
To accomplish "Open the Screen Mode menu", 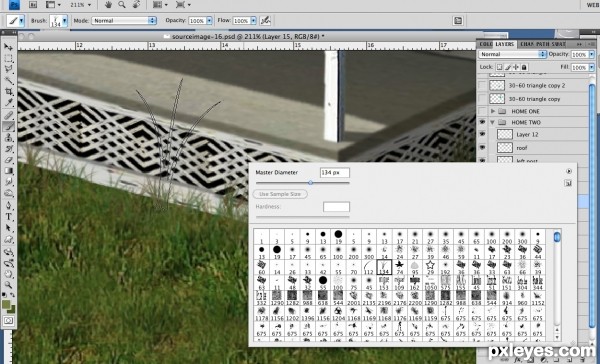I will 183,5.
